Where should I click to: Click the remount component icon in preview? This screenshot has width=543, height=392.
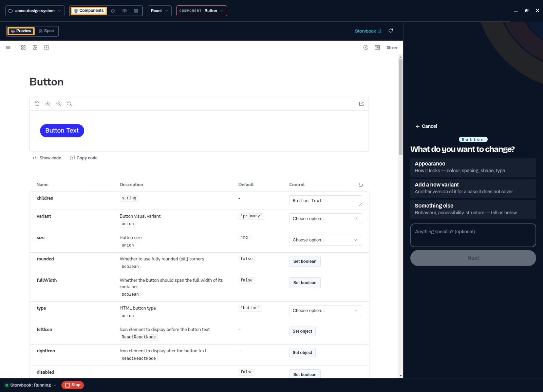(37, 104)
